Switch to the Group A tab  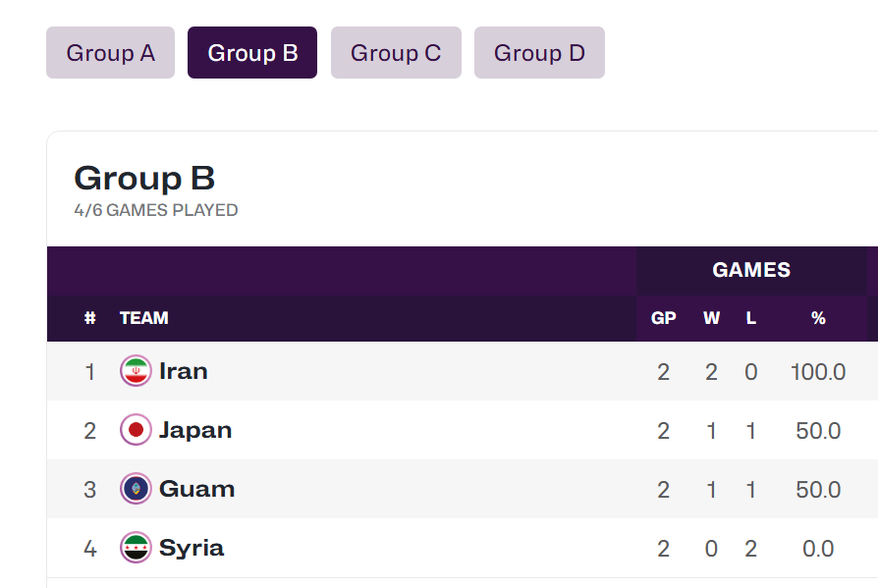[x=110, y=53]
